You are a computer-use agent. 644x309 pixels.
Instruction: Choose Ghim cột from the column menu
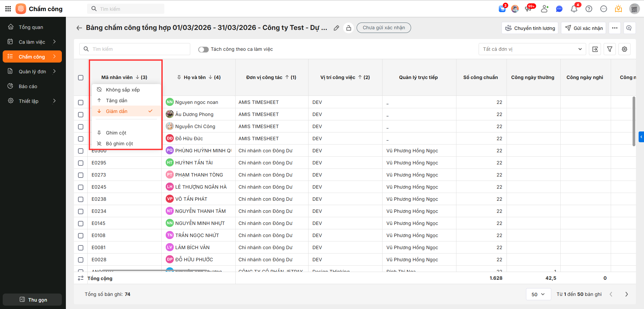pyautogui.click(x=116, y=133)
